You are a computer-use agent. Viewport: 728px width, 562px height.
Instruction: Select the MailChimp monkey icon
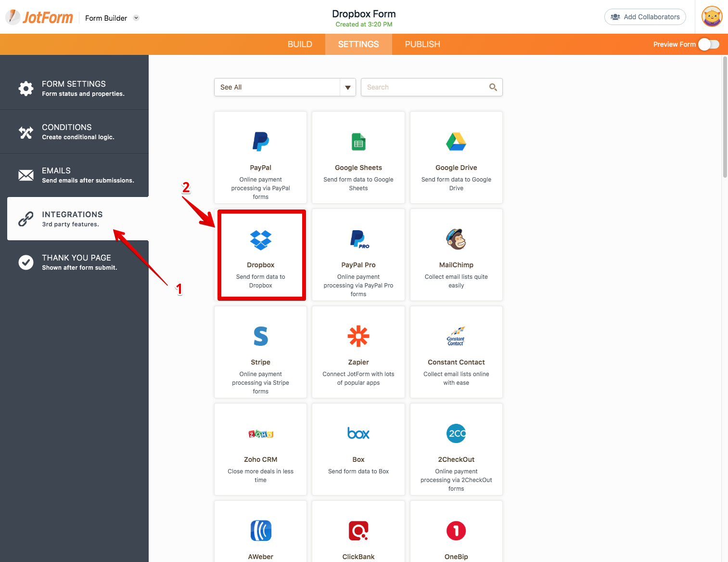click(456, 239)
